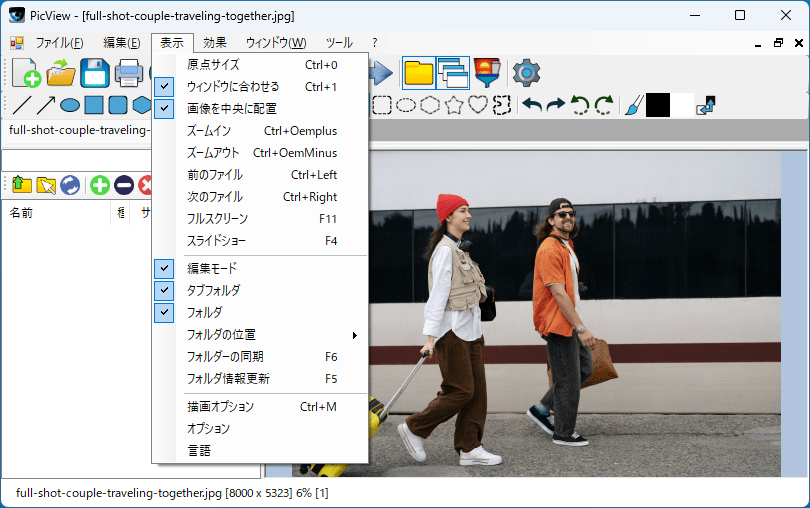The height and width of the screenshot is (508, 810).
Task: Open the 効果 menu
Action: point(215,43)
